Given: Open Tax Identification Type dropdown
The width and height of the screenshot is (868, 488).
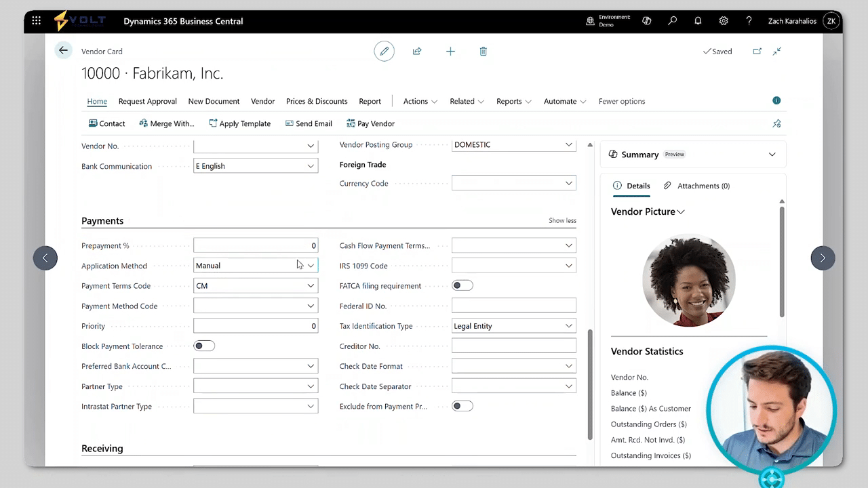Looking at the screenshot, I should point(569,326).
